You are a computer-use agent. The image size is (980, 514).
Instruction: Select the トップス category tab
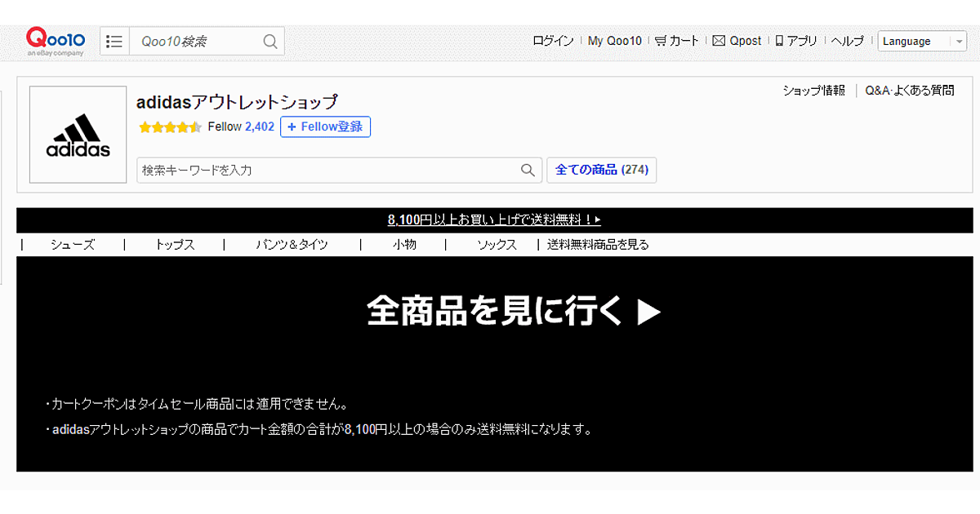[175, 245]
